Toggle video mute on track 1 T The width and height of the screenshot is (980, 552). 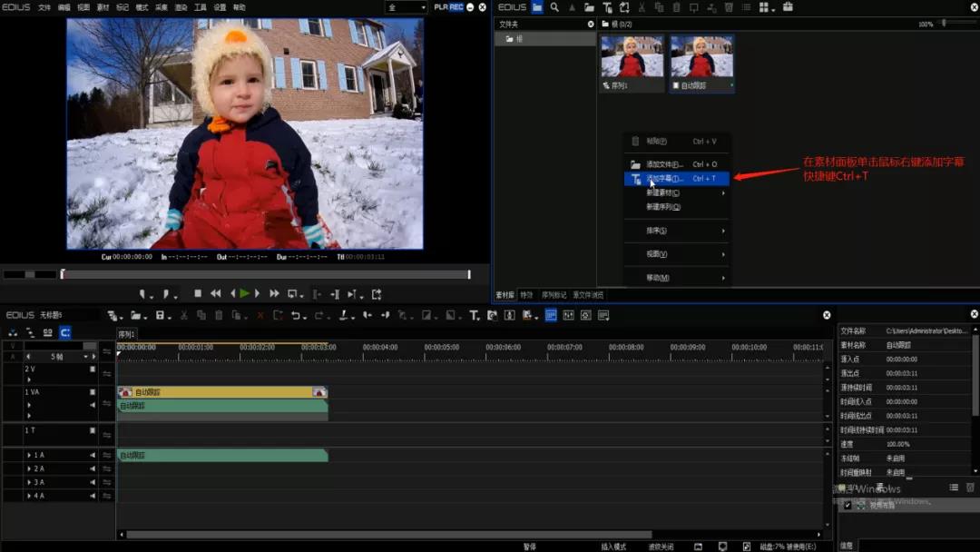click(x=93, y=430)
